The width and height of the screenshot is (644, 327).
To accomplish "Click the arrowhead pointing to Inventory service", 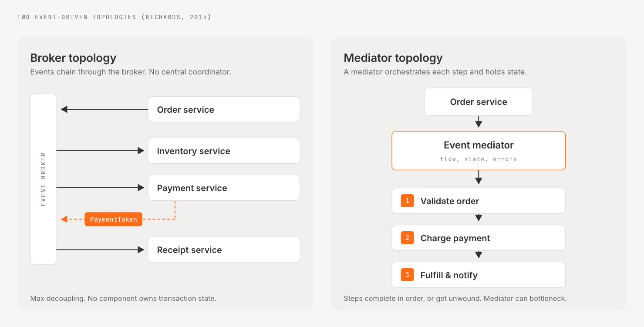I will coord(141,151).
